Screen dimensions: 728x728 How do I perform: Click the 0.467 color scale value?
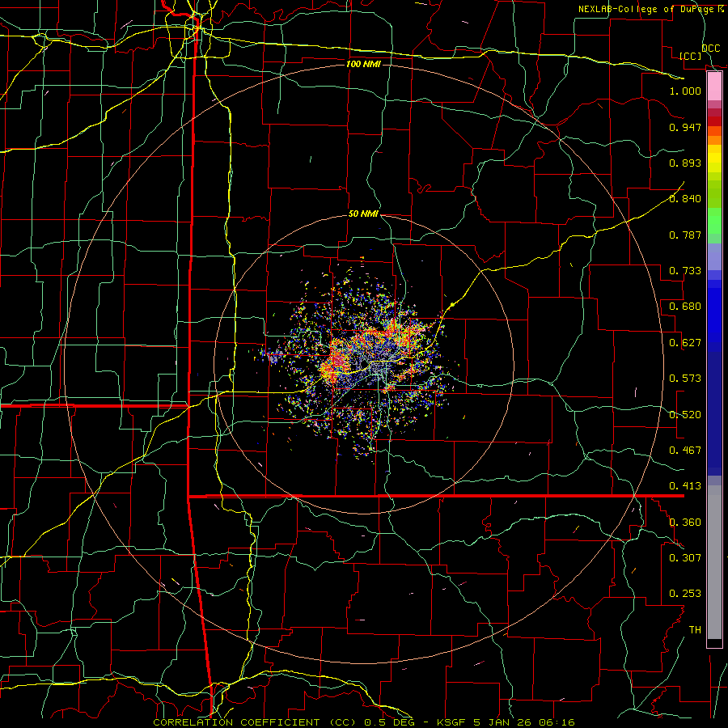click(685, 451)
